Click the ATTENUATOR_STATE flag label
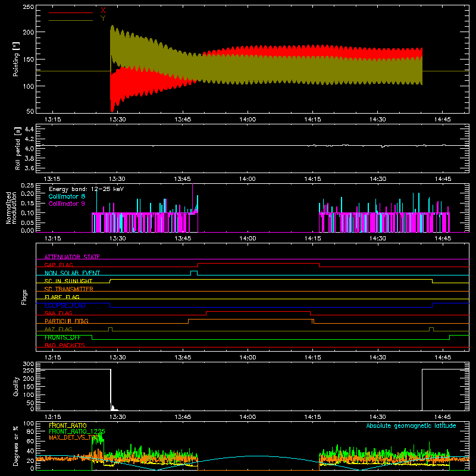This screenshot has width=476, height=476. coord(72,257)
